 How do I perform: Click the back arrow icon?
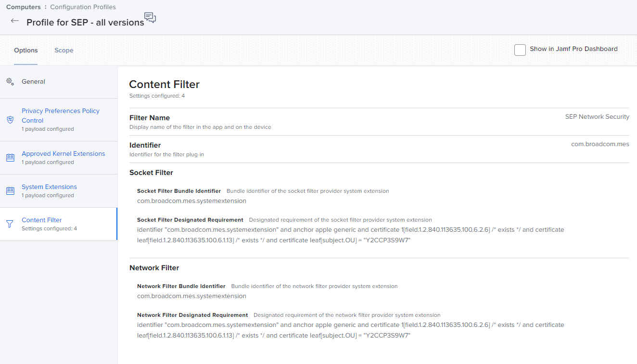(15, 21)
